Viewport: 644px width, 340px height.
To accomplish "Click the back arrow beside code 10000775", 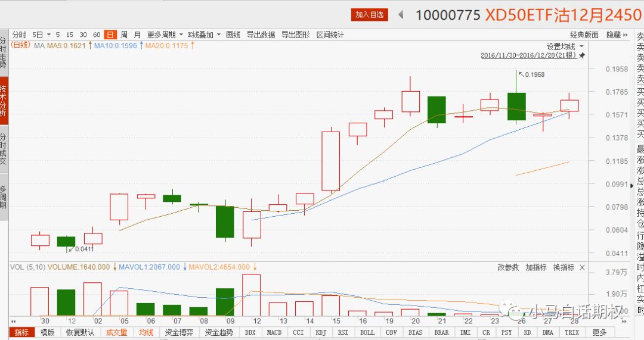I will coord(401,14).
